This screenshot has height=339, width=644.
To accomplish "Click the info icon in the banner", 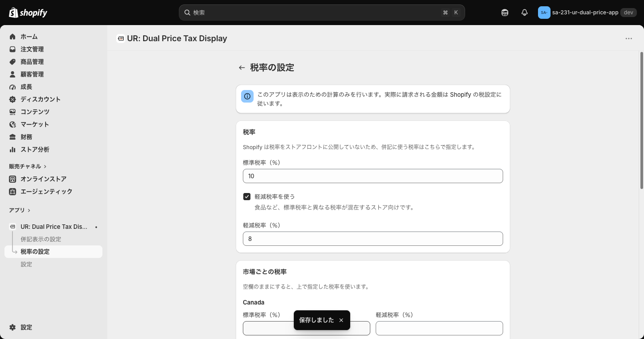I will [247, 96].
